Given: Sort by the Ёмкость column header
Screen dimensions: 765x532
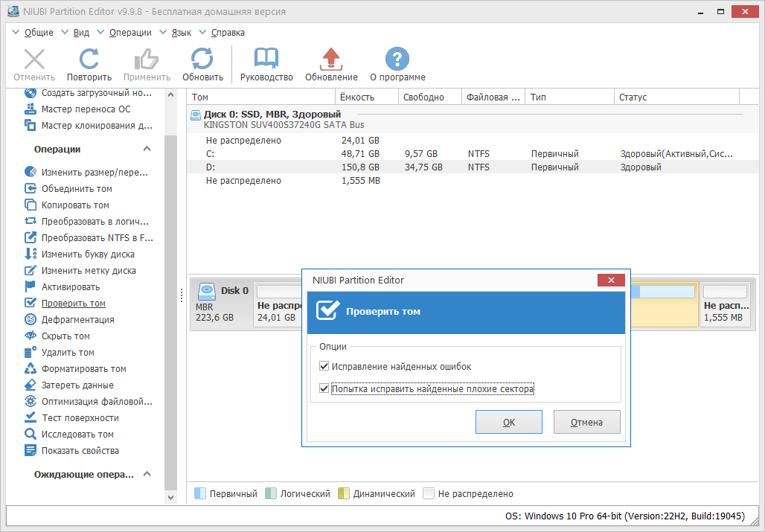Looking at the screenshot, I should 367,97.
